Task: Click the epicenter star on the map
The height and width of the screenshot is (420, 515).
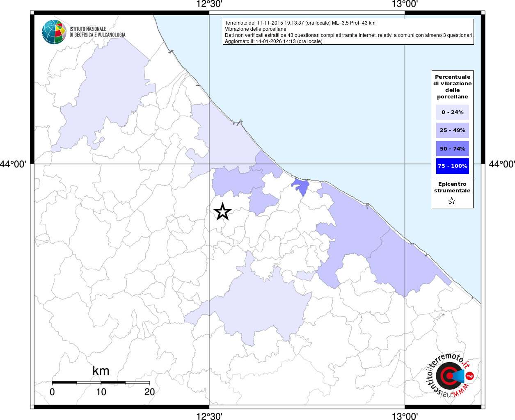Action: (222, 212)
